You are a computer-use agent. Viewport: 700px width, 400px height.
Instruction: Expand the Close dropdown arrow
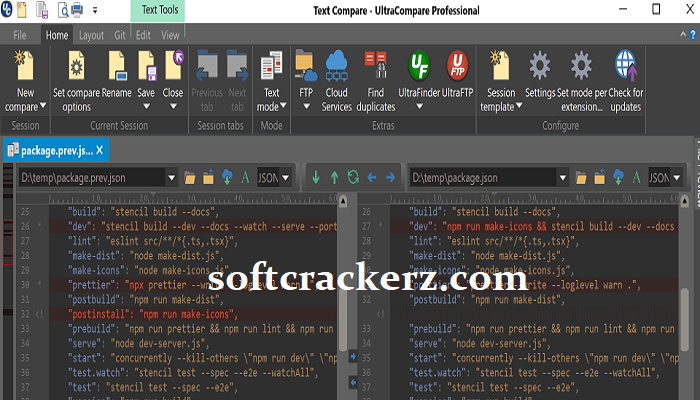(x=173, y=106)
